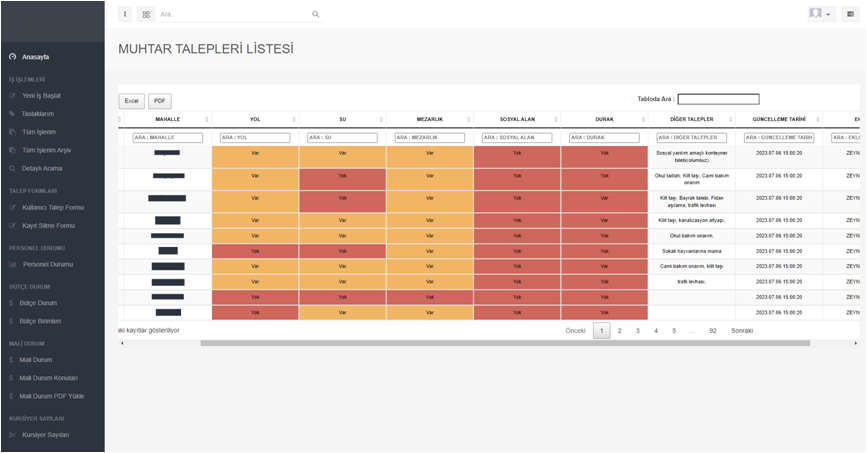Viewport: 867px width, 453px height.
Task: Click the magnifier icon in top search bar
Action: 316,14
